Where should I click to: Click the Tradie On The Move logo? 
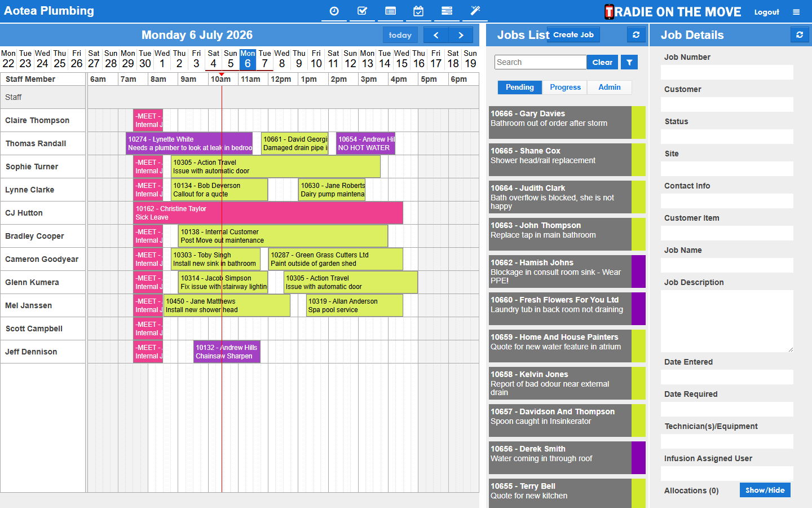point(673,12)
